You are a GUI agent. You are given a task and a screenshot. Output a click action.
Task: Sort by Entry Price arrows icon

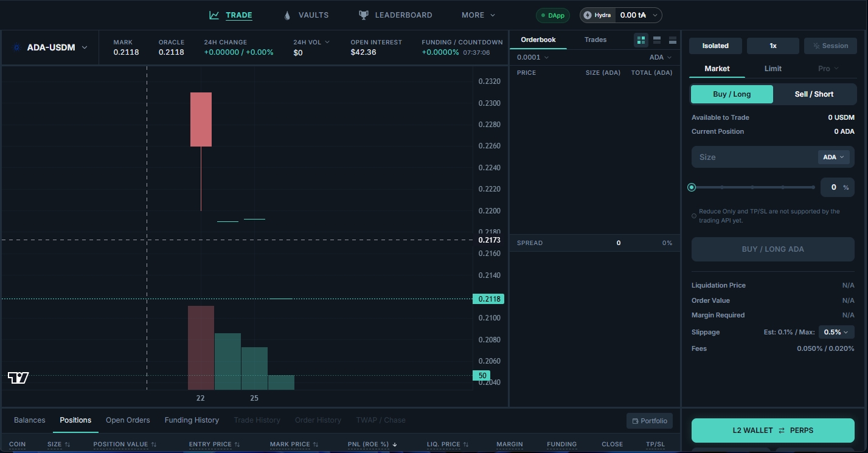pos(237,444)
